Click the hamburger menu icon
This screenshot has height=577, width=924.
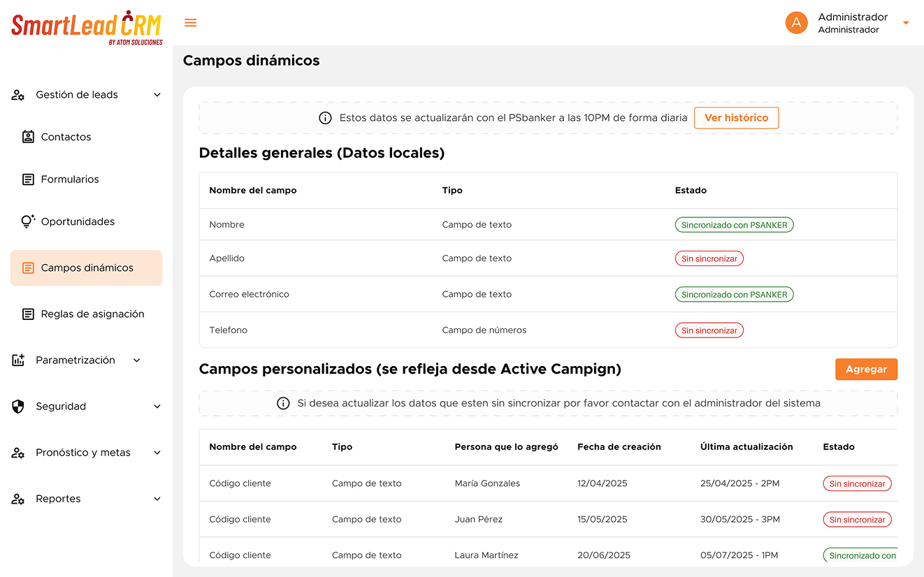coord(190,23)
